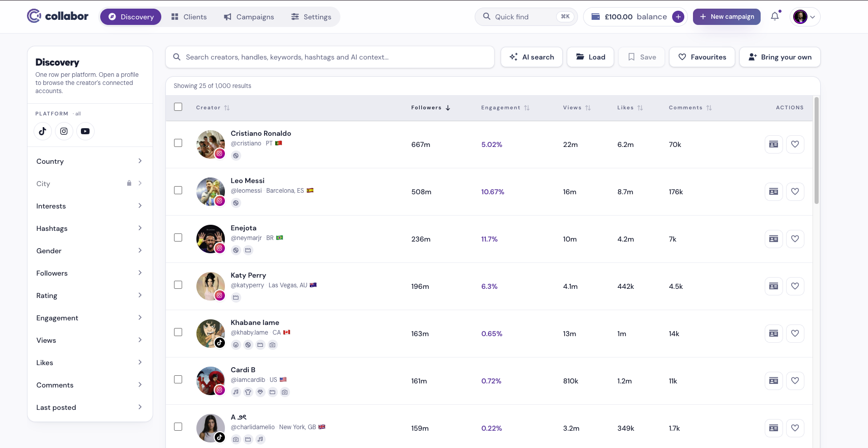This screenshot has height=448, width=868.
Task: Sort by the Followers column header
Action: point(431,108)
